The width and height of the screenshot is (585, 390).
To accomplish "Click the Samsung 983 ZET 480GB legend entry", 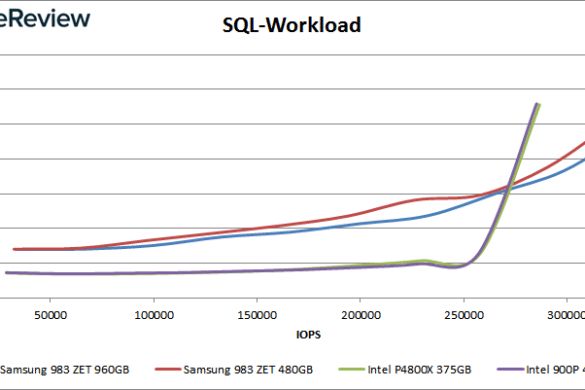I will coord(234,369).
